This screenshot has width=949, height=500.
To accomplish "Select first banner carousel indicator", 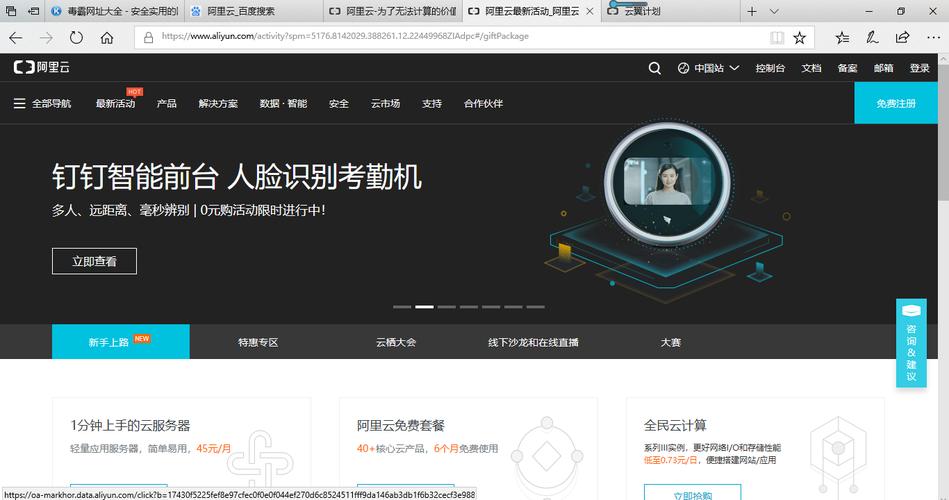I will (x=402, y=307).
